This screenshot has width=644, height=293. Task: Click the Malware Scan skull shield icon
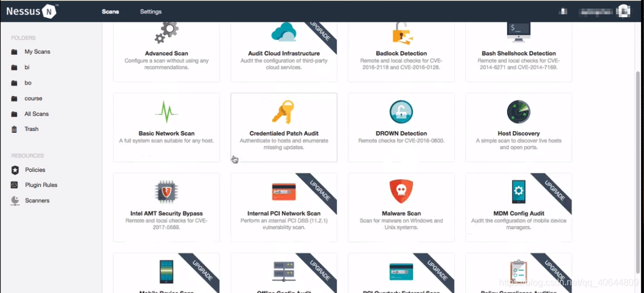click(x=401, y=192)
